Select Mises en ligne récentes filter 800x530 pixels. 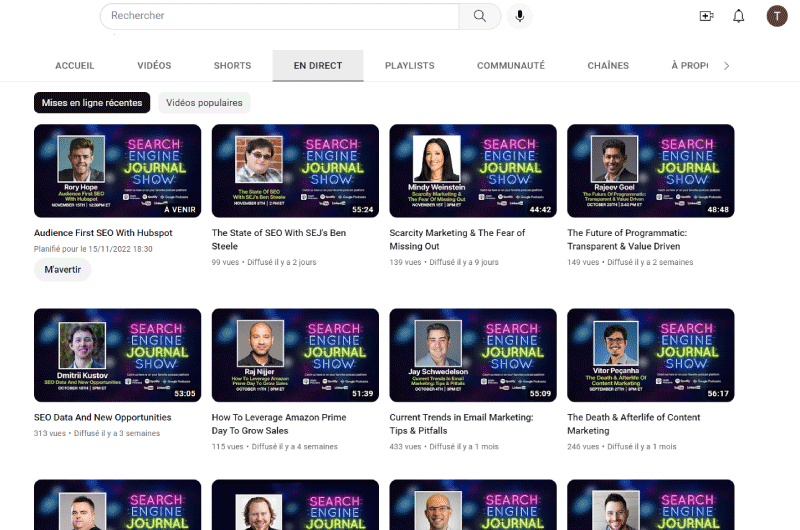click(92, 103)
